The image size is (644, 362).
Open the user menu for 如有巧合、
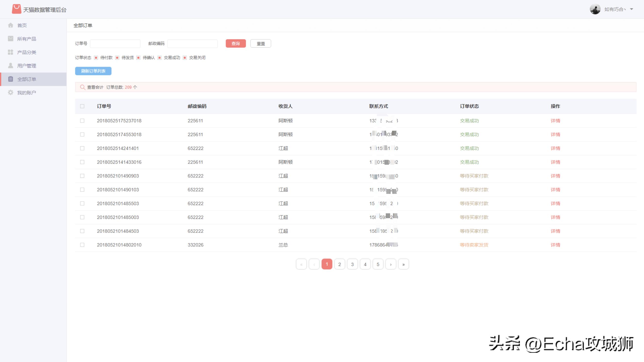pyautogui.click(x=615, y=9)
